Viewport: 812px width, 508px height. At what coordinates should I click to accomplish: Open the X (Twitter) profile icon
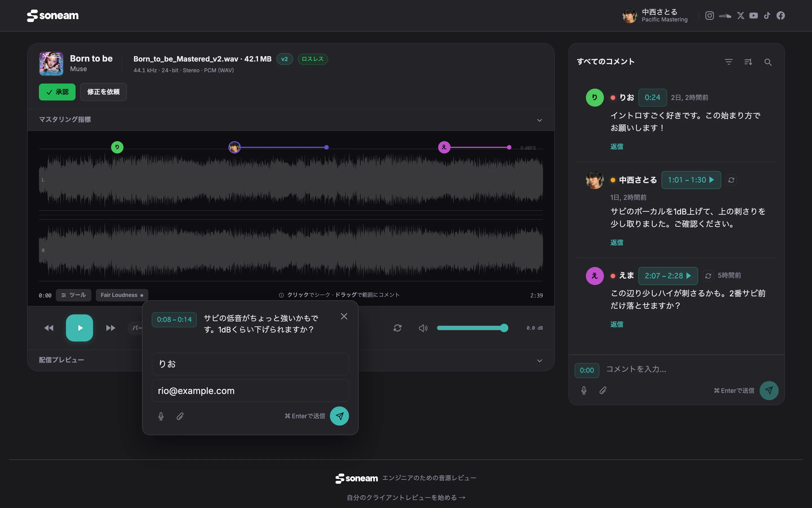point(741,16)
